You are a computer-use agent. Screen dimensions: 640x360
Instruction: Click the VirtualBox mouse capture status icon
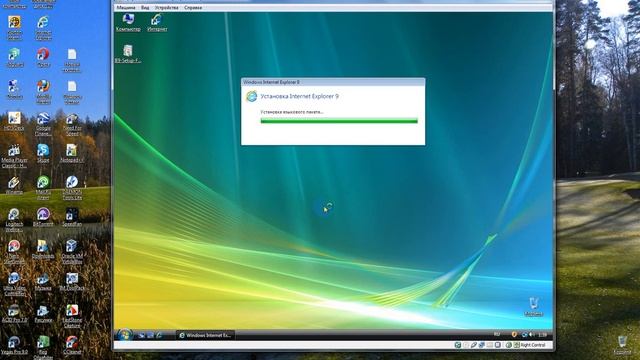pyautogui.click(x=509, y=345)
